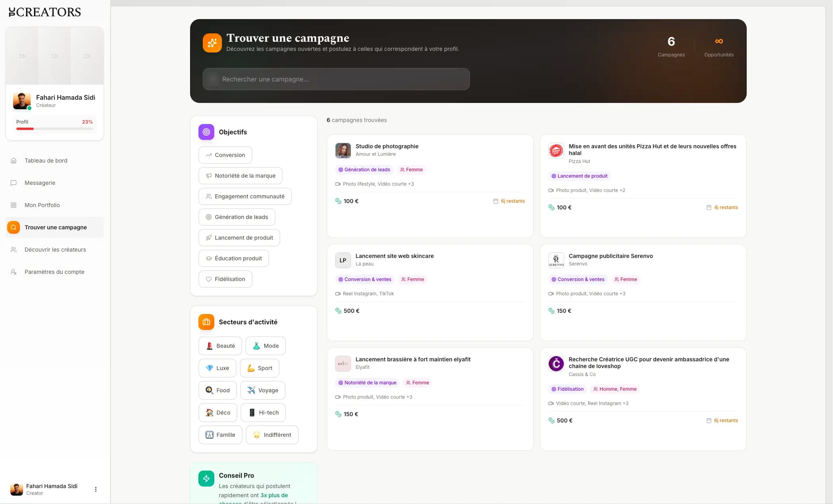Select the Hi-tech sector filter

point(263,413)
